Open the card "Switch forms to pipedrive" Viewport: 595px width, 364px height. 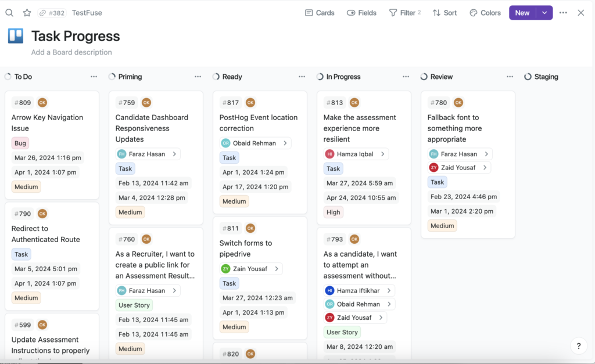coord(246,248)
